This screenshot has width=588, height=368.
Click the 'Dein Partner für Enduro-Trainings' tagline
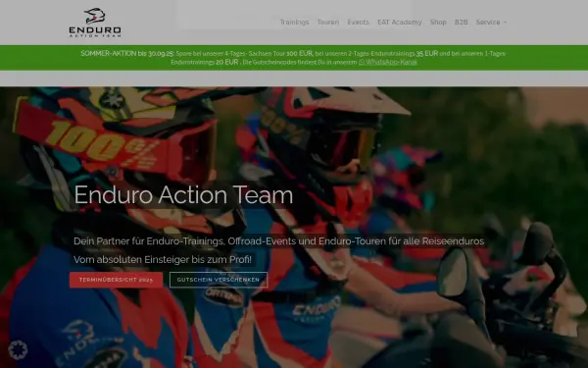pos(278,241)
